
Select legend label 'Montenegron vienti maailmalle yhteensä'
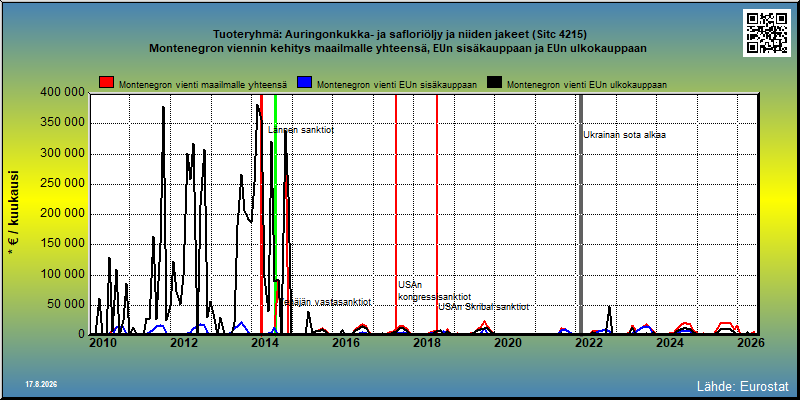point(203,85)
